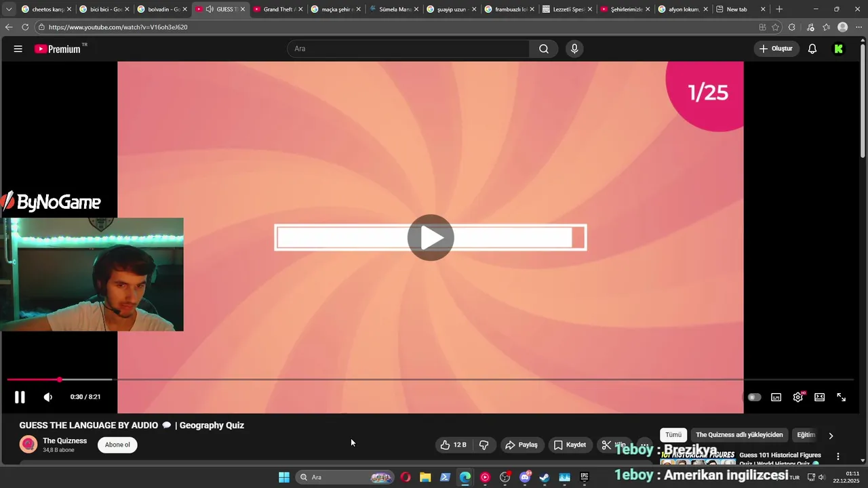The height and width of the screenshot is (488, 868).
Task: Open The Quizness channel name link
Action: pyautogui.click(x=65, y=441)
